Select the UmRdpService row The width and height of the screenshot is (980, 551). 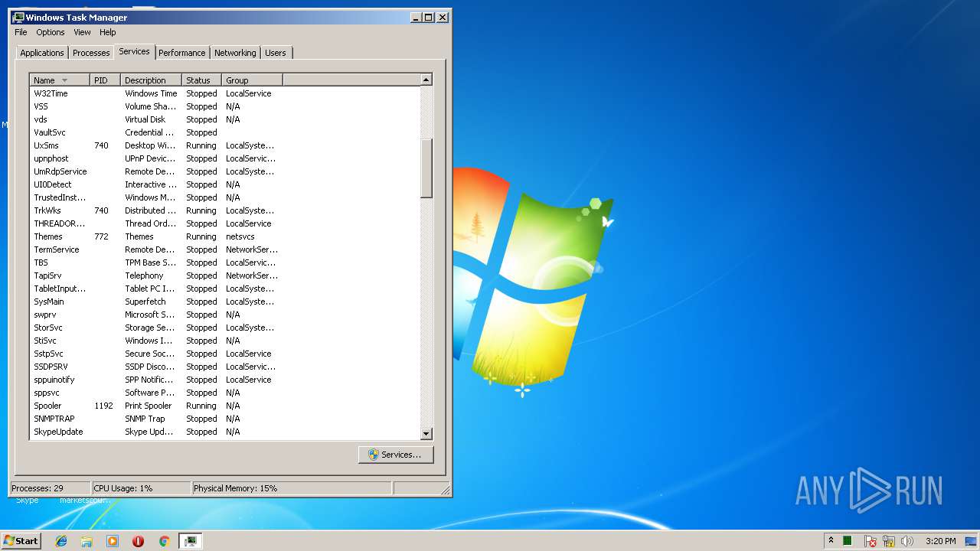225,171
